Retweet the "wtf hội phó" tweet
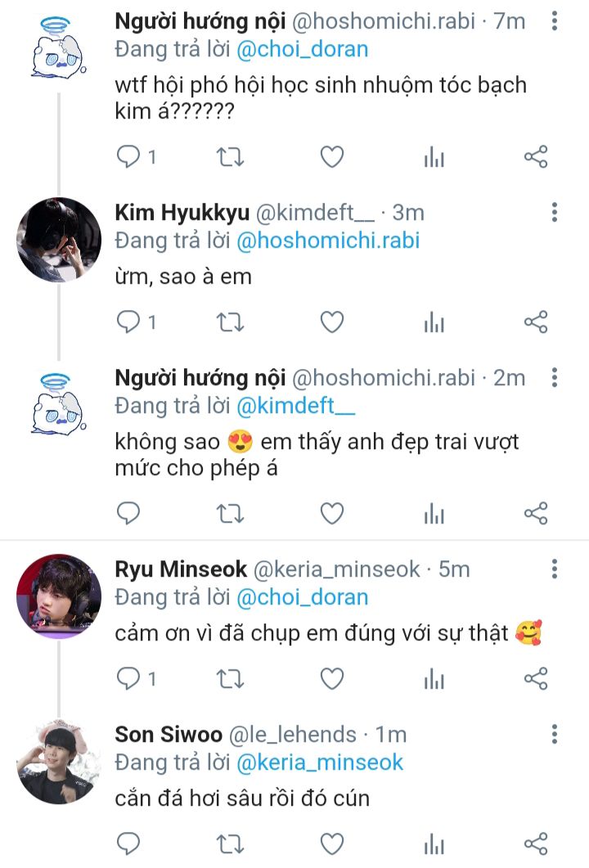Viewport: 589px width, 868px height. pos(229,157)
